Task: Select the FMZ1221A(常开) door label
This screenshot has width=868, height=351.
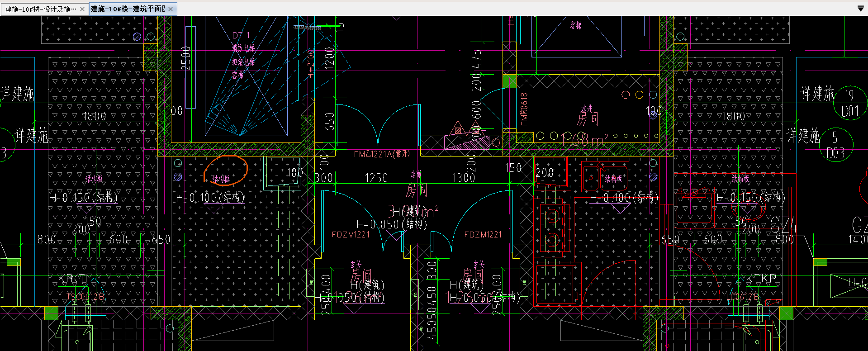Action: (x=382, y=154)
